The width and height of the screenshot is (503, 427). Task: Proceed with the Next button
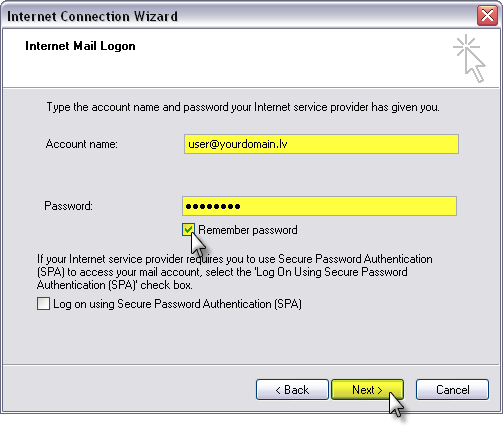(367, 389)
